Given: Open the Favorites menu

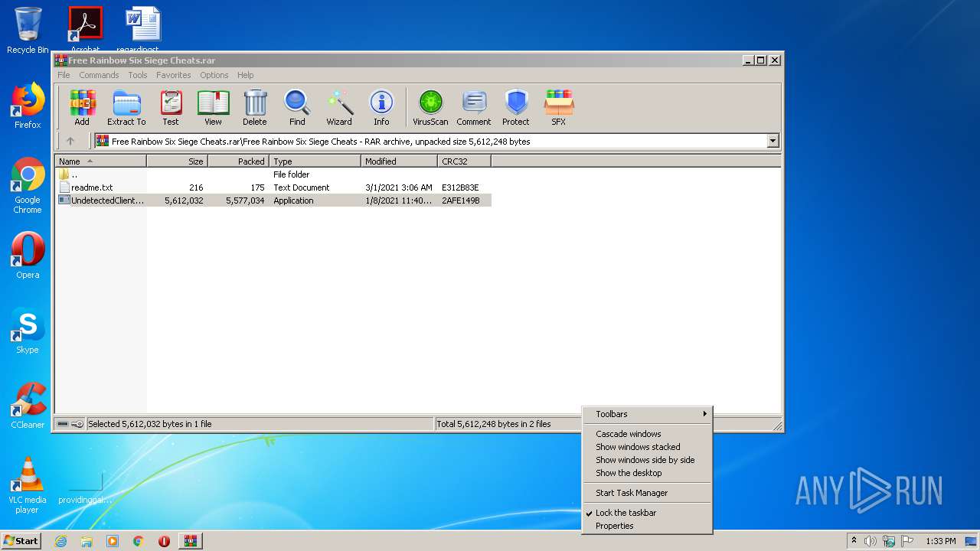Looking at the screenshot, I should pos(174,75).
